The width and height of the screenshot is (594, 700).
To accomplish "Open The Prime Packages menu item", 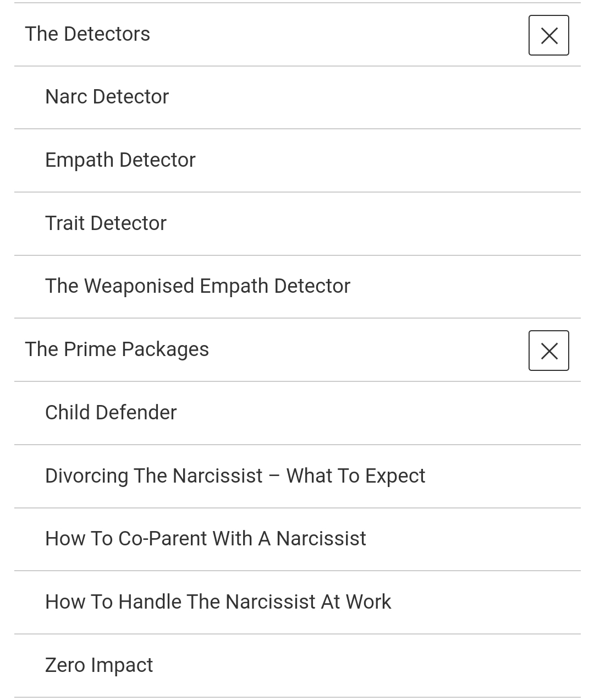I will pos(117,349).
